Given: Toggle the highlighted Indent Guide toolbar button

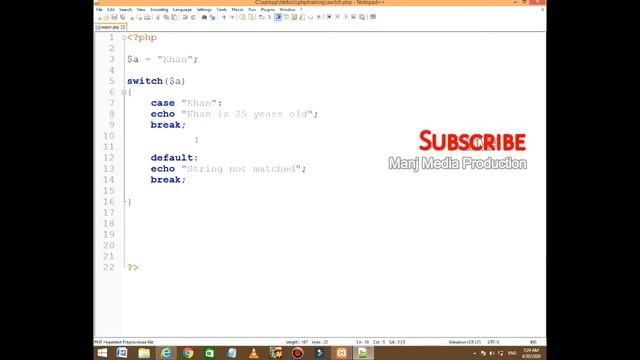Looking at the screenshot, I should [x=277, y=17].
